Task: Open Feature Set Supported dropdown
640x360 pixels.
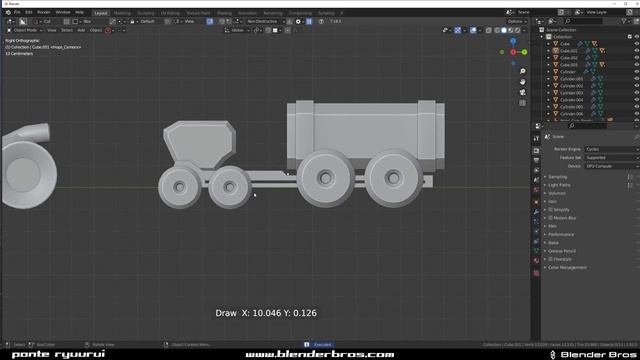Action: (612, 158)
